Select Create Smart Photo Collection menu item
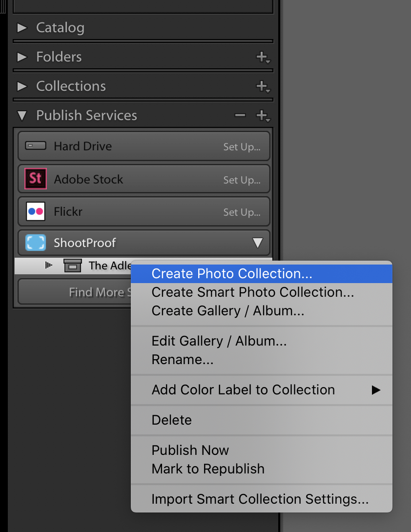 [252, 292]
